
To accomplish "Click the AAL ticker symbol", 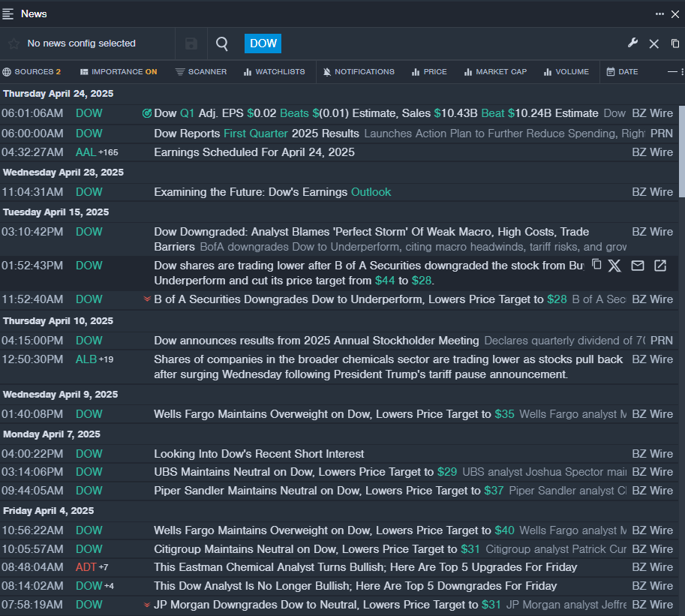I will coord(86,152).
